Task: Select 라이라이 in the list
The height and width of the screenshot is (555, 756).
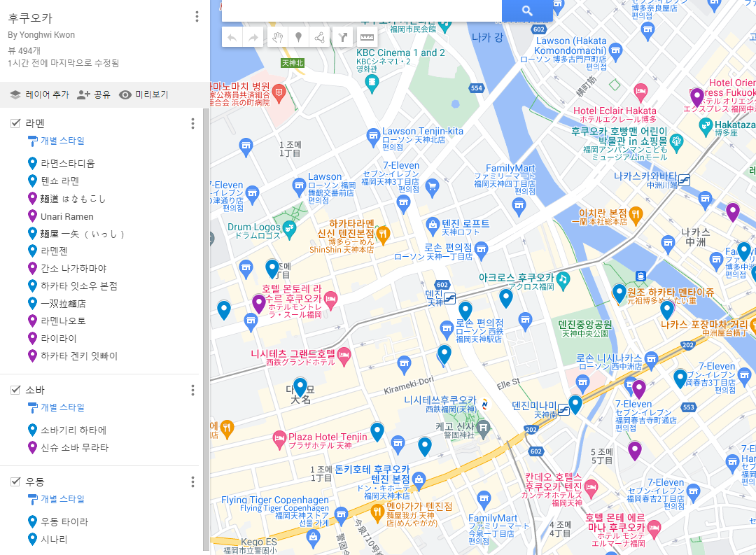Action: click(59, 339)
